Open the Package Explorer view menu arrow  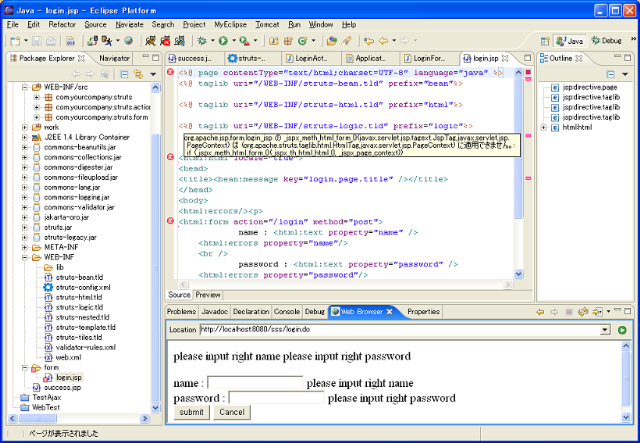[x=153, y=74]
